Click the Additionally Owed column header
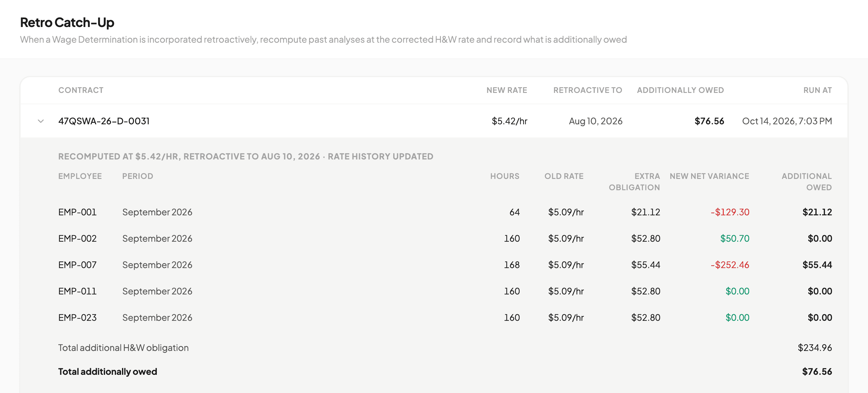 (680, 90)
